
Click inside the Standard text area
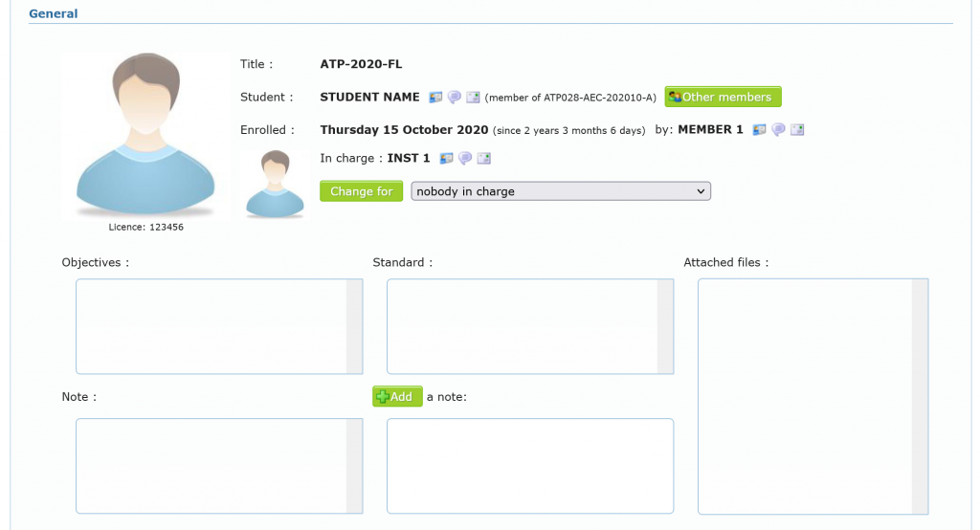pos(523,326)
